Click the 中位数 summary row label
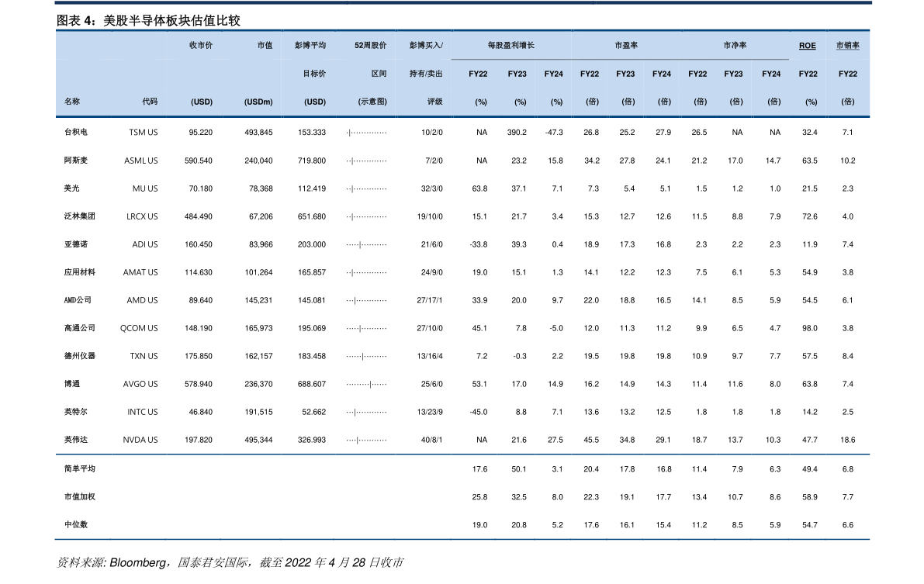Image resolution: width=924 pixels, height=584 pixels. (x=75, y=524)
